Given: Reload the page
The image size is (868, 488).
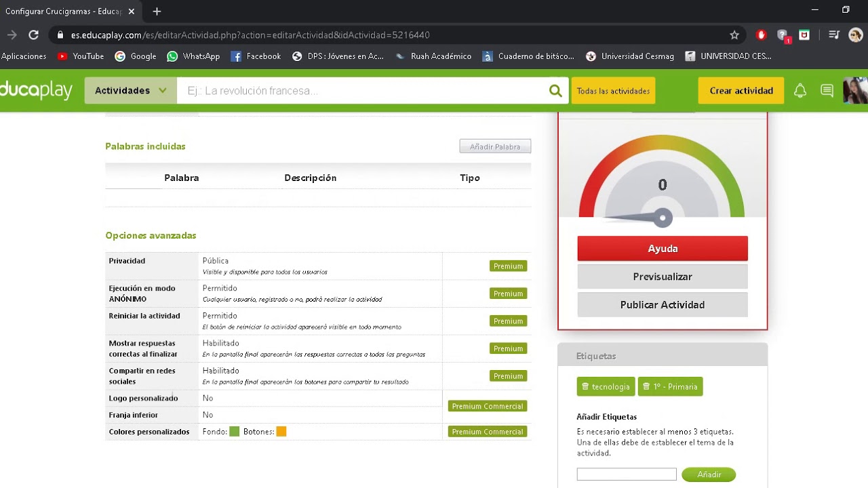Looking at the screenshot, I should pos(33,35).
